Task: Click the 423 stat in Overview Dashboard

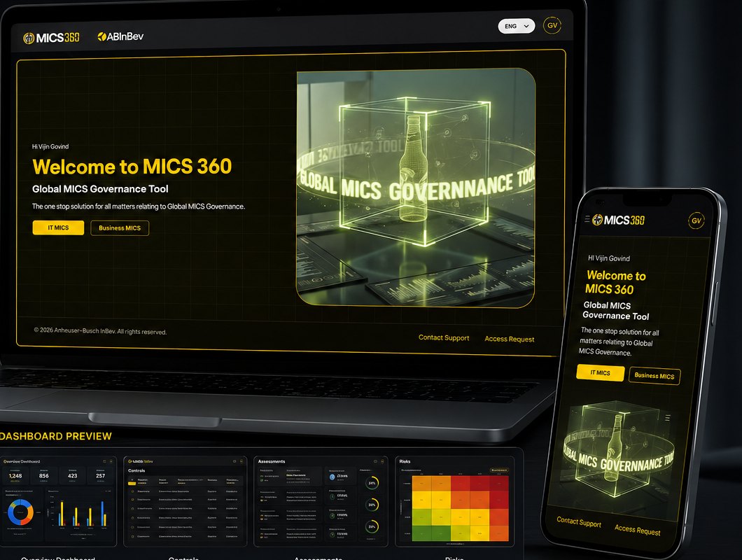Action: tap(72, 476)
